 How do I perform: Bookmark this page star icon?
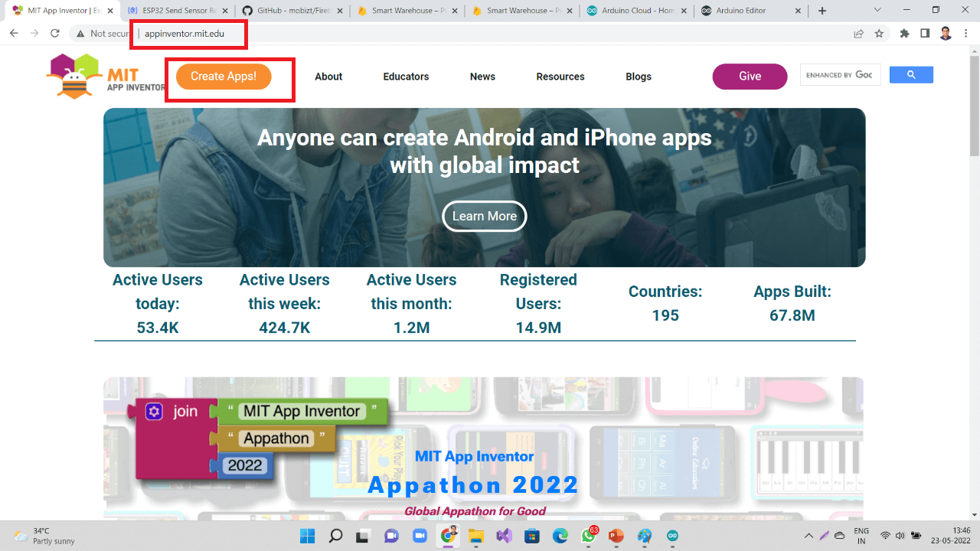880,34
